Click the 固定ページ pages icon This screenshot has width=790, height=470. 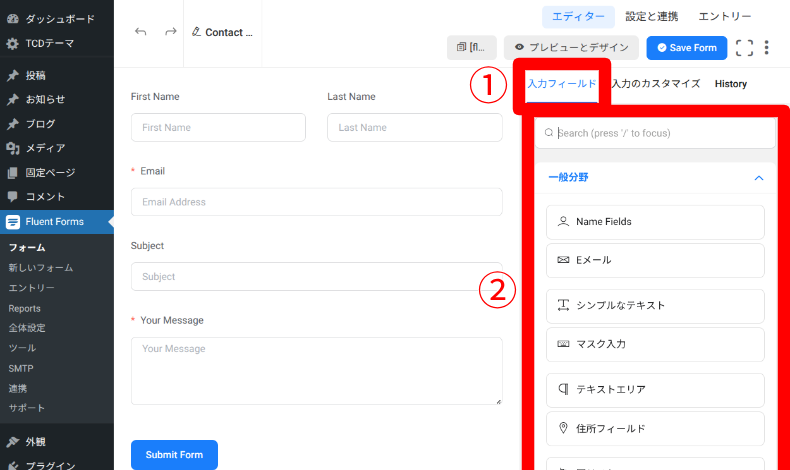pos(13,173)
